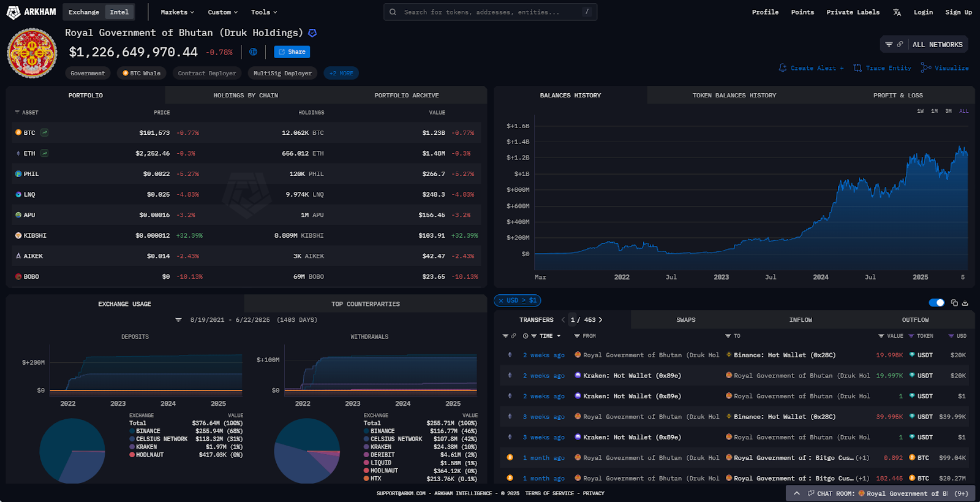Screen dimensions: 980x502
Task: Open the Custom dropdown menu
Action: [222, 12]
